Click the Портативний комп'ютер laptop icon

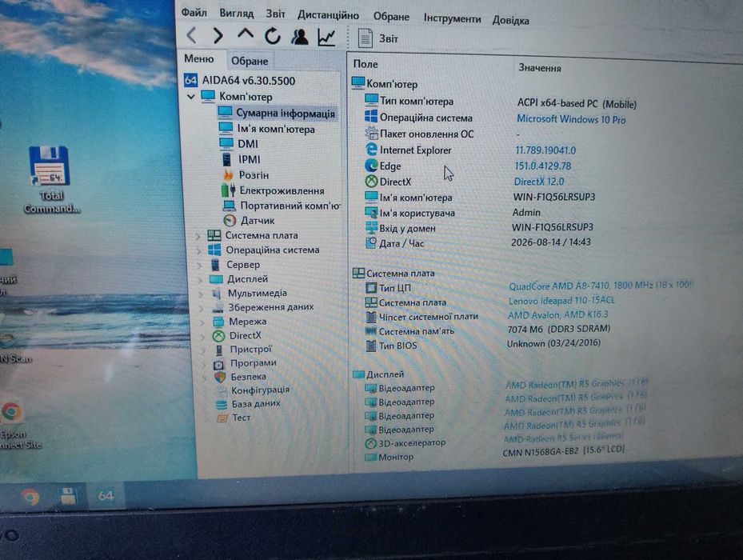(x=230, y=206)
